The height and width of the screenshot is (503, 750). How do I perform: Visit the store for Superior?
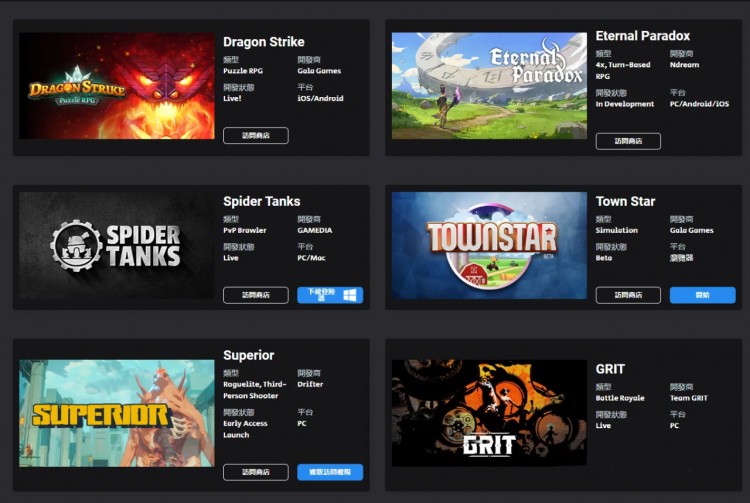[x=256, y=472]
